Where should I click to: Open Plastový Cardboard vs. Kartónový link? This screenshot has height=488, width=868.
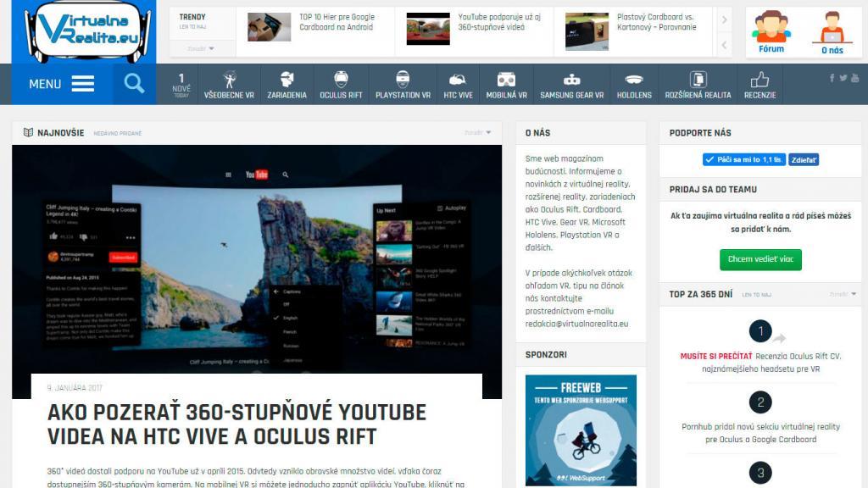[x=657, y=22]
